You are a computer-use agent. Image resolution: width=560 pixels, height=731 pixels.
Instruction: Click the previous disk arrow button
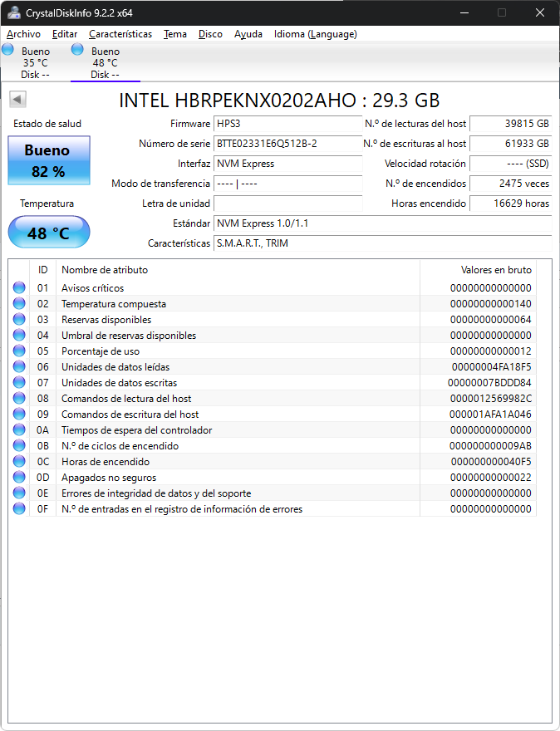(17, 100)
